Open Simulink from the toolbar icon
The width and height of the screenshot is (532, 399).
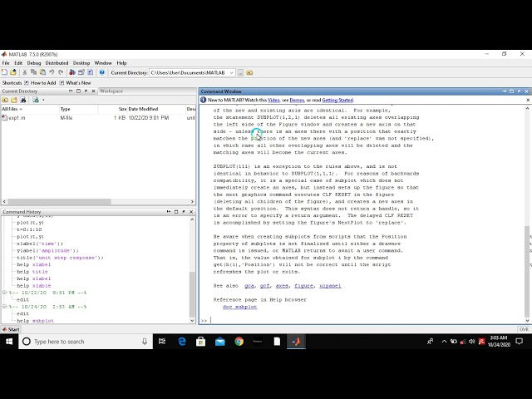[72, 72]
